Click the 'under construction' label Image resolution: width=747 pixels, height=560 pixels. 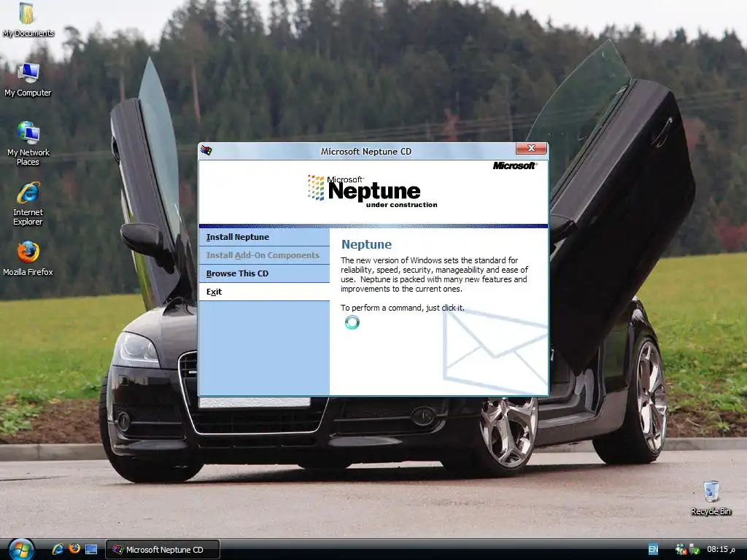click(x=402, y=205)
